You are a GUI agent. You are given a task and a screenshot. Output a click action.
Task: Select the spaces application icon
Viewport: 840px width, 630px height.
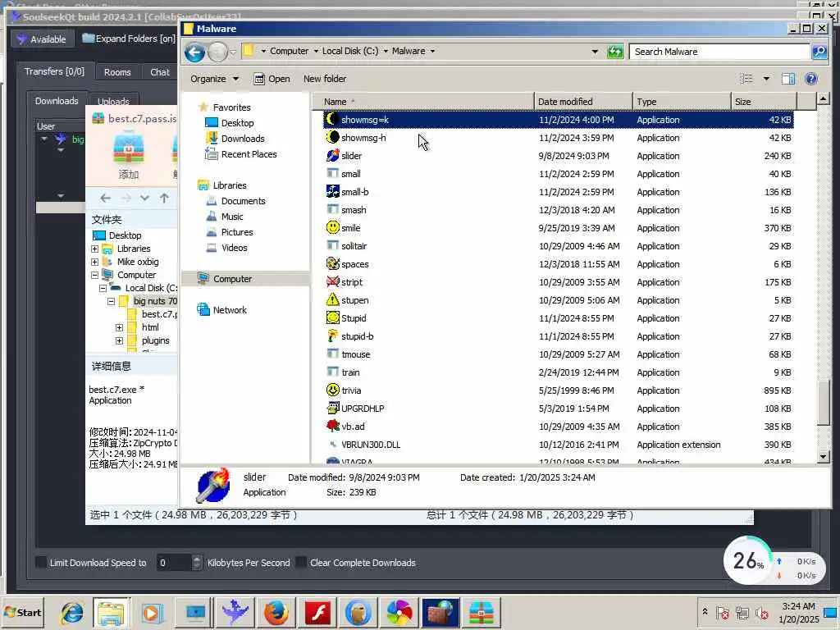333,263
